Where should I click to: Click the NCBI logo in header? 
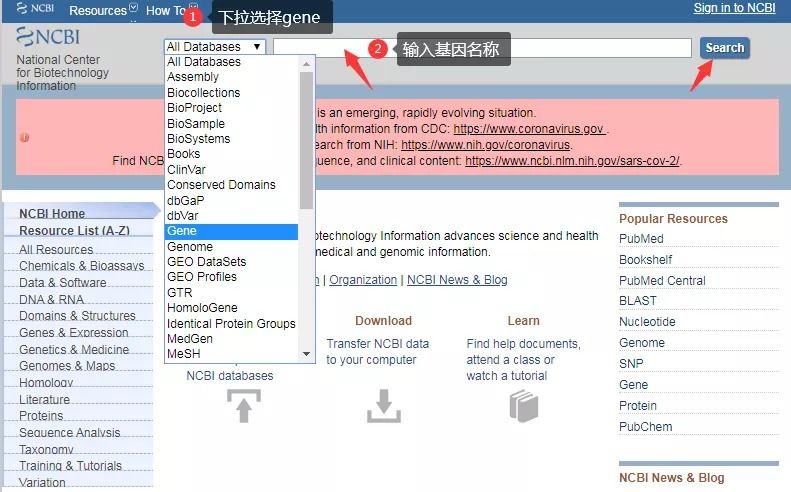[35, 9]
